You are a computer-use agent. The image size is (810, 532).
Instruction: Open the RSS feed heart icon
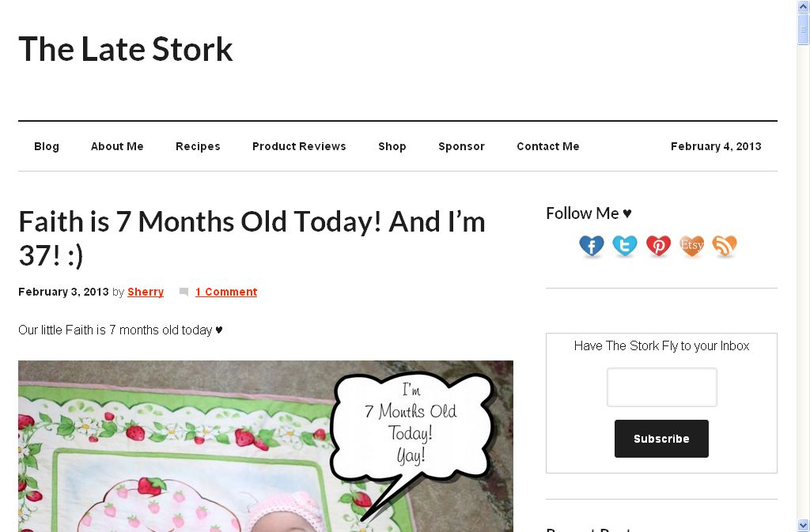725,247
